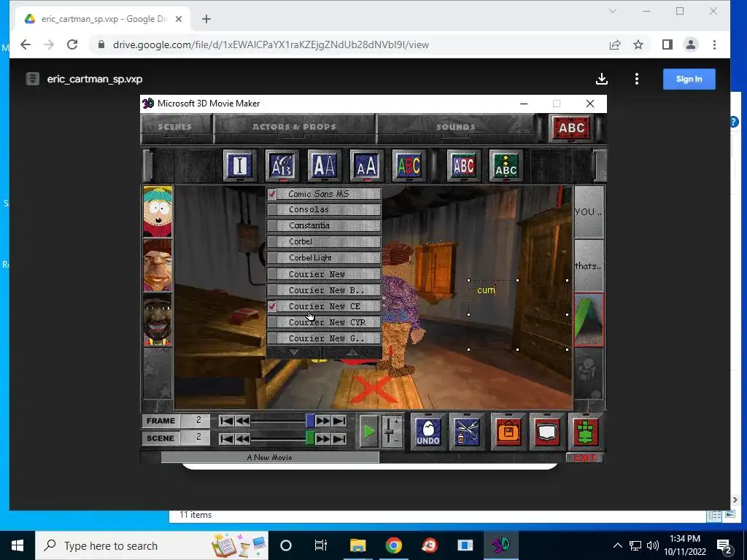Reload the Chrome page
Screen dimensions: 747x560
coord(72,44)
